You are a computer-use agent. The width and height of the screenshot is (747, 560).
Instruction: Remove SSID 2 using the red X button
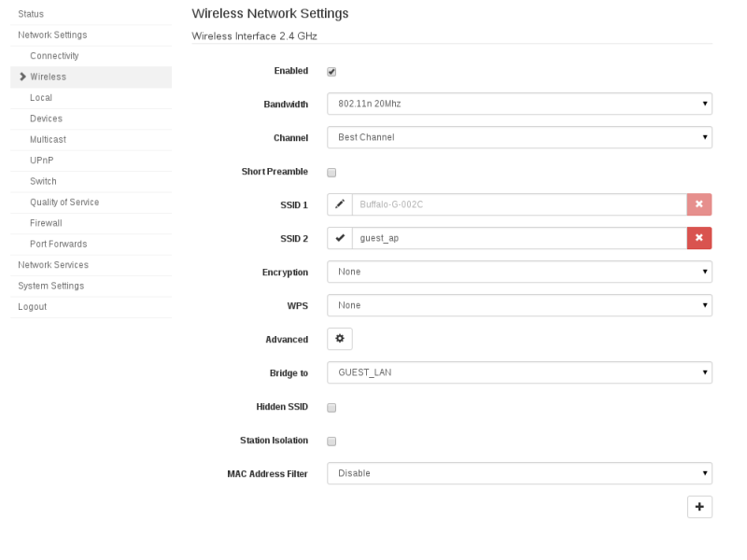(x=698, y=238)
